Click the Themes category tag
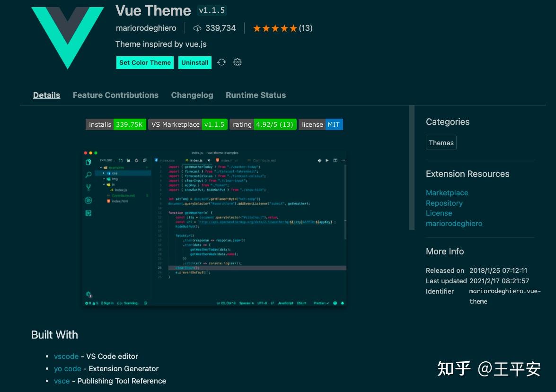 tap(441, 142)
